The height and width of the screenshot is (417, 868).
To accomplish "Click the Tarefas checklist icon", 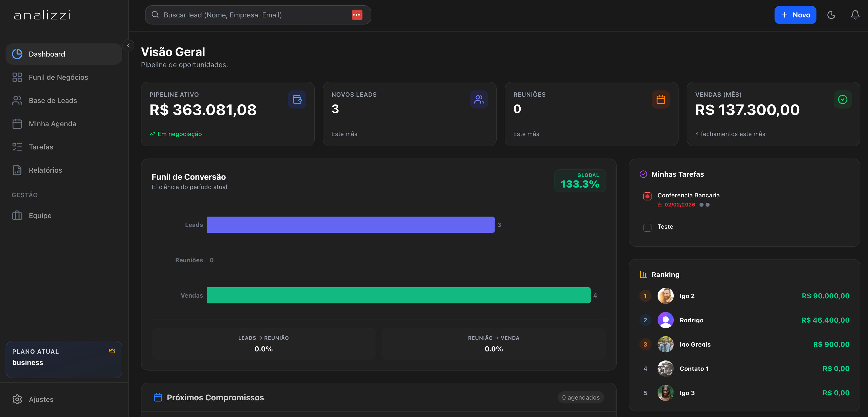I will pos(17,147).
